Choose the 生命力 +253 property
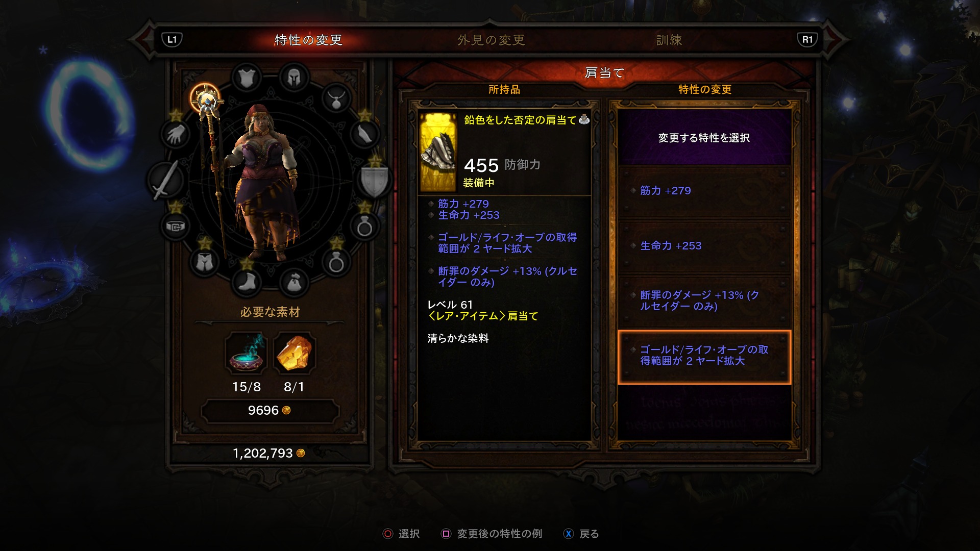 click(x=704, y=246)
